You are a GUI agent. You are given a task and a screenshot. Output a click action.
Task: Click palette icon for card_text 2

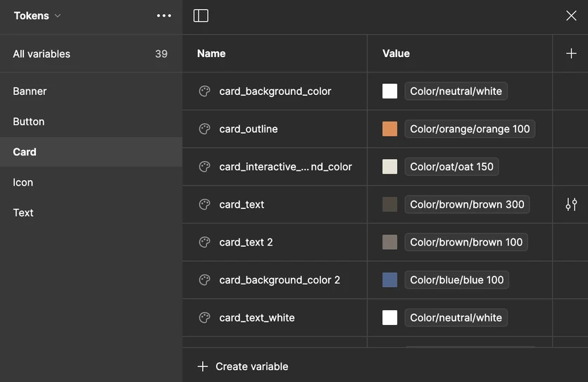click(205, 242)
